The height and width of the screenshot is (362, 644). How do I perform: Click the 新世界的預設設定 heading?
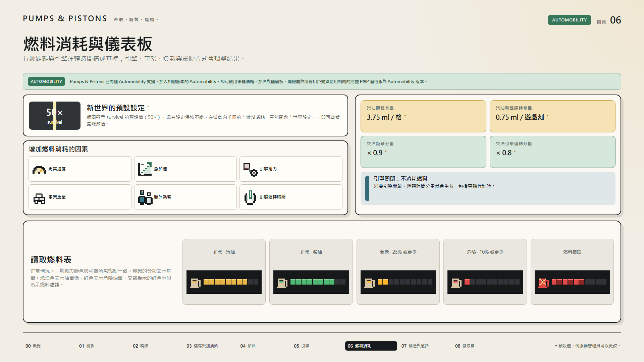point(116,108)
